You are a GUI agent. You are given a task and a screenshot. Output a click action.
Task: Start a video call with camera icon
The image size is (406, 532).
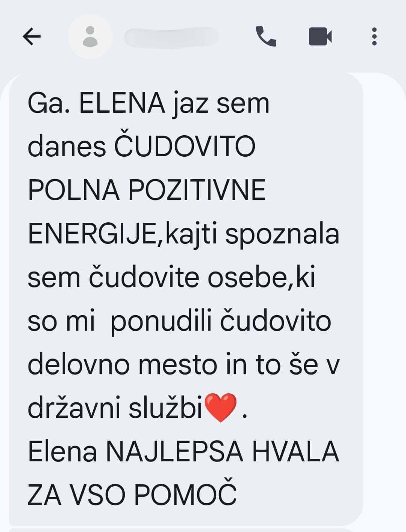point(320,36)
